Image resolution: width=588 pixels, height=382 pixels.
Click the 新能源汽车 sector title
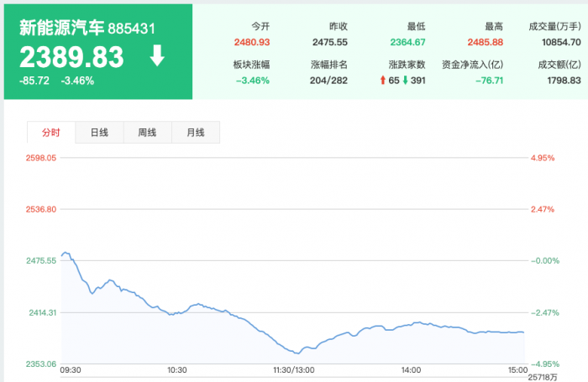61,28
